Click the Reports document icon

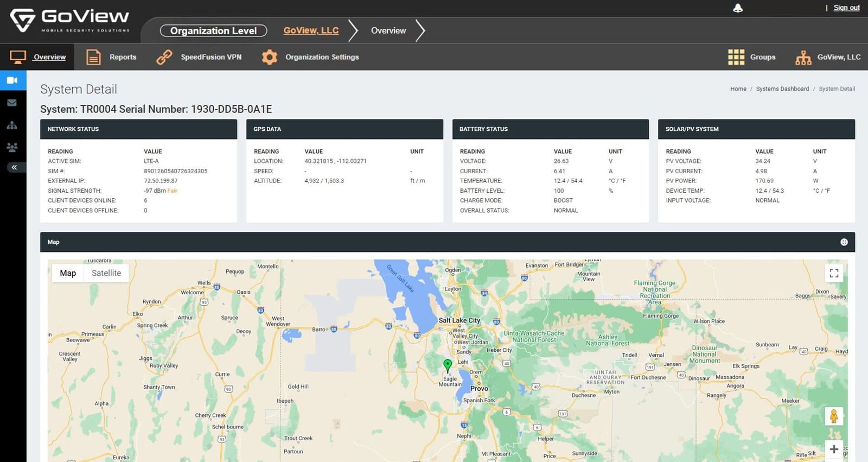coord(94,57)
